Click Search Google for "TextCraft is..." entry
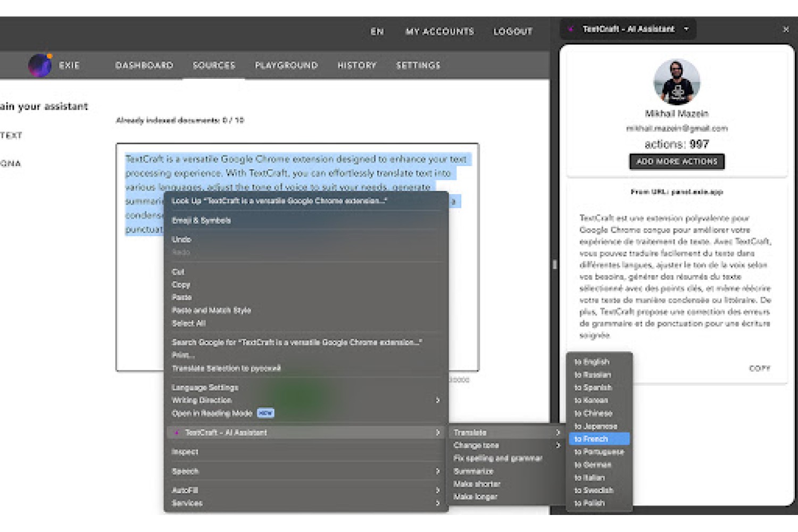Image resolution: width=798 pixels, height=532 pixels. (306, 342)
